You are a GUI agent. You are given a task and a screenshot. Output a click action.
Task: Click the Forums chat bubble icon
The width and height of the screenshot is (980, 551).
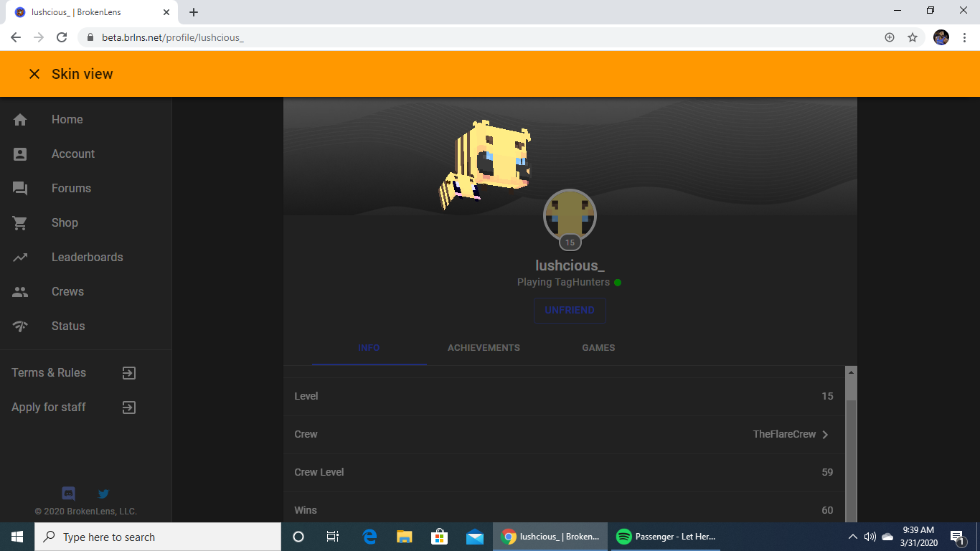coord(20,189)
